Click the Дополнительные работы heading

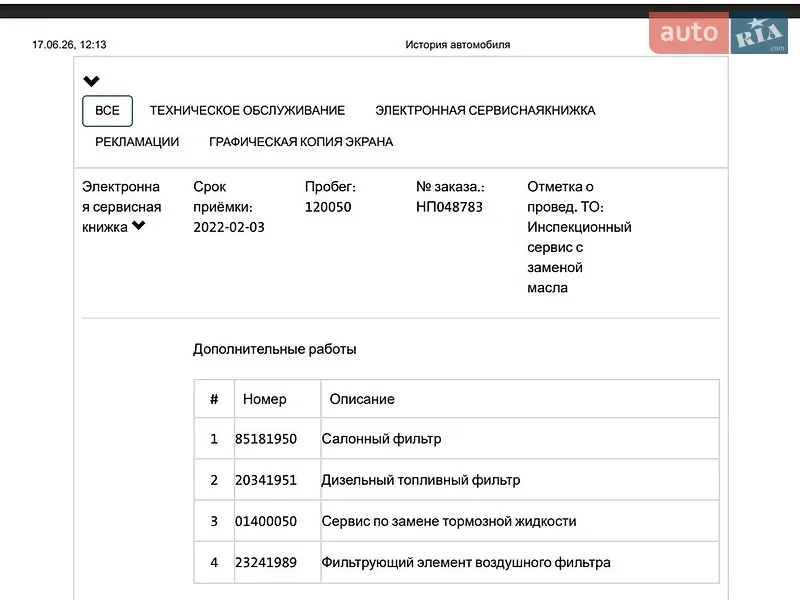274,349
